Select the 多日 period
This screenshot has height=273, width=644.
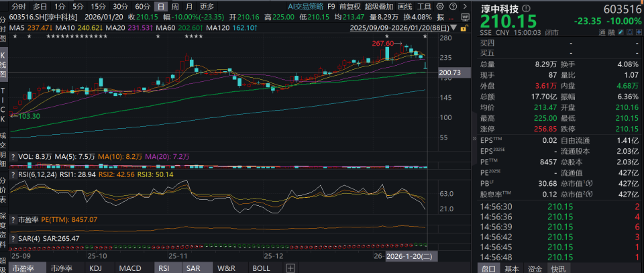click(x=40, y=7)
